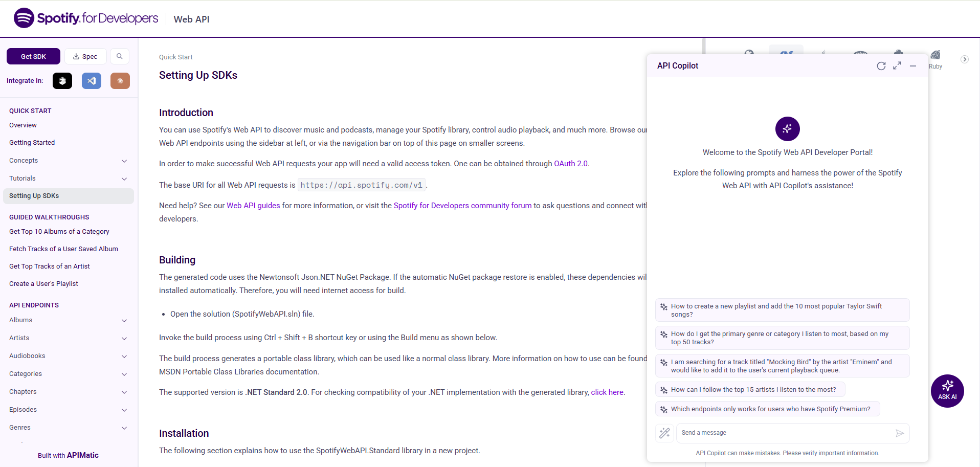This screenshot has width=980, height=467.
Task: Follow the 'click here' compatibility link
Action: coord(607,392)
